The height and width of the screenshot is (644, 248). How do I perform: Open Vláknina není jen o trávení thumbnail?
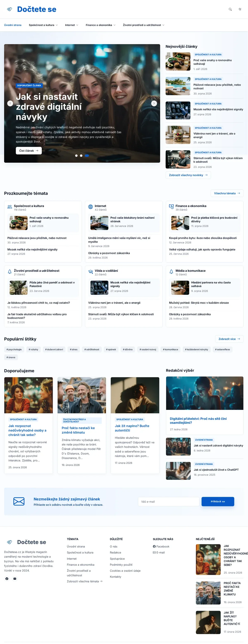coord(178,135)
